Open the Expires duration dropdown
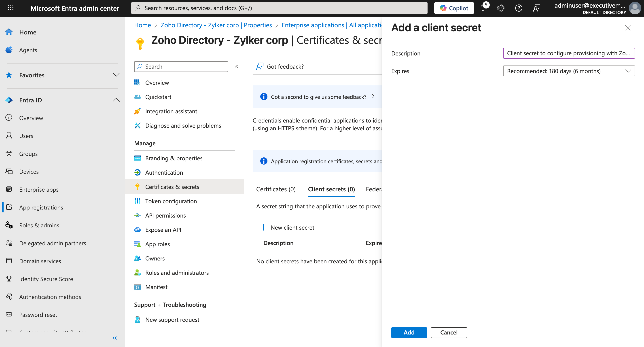The height and width of the screenshot is (347, 644). click(x=568, y=71)
